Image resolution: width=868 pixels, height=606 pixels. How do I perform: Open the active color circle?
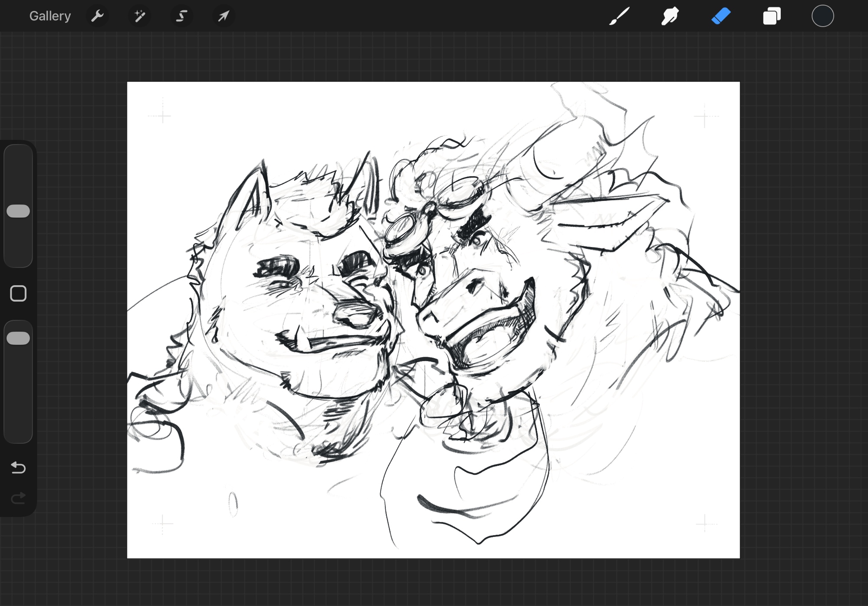coord(822,16)
